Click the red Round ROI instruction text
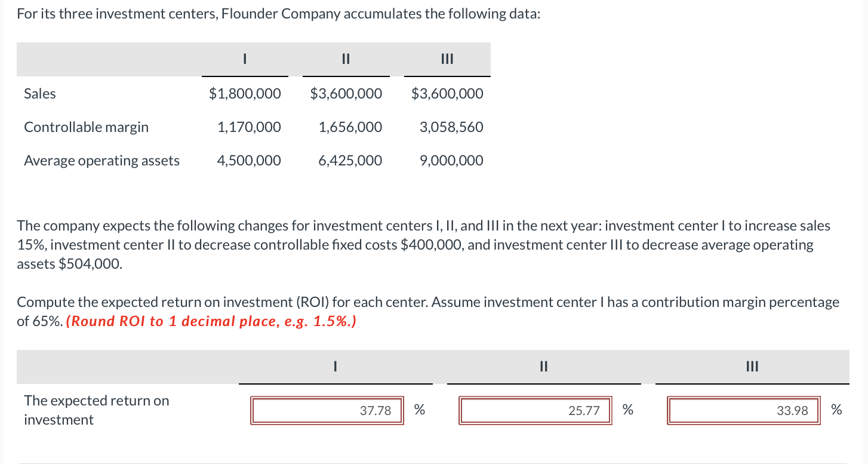Screen dimensions: 868x464 tap(211, 321)
